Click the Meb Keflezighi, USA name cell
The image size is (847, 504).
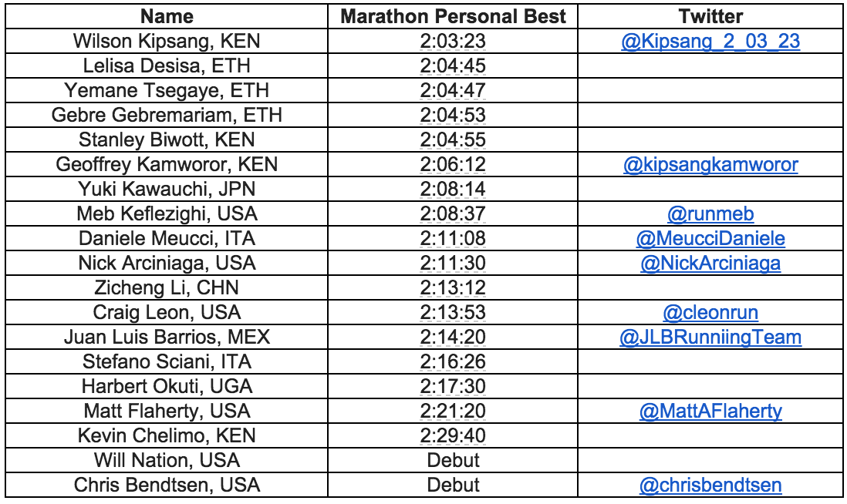click(167, 214)
